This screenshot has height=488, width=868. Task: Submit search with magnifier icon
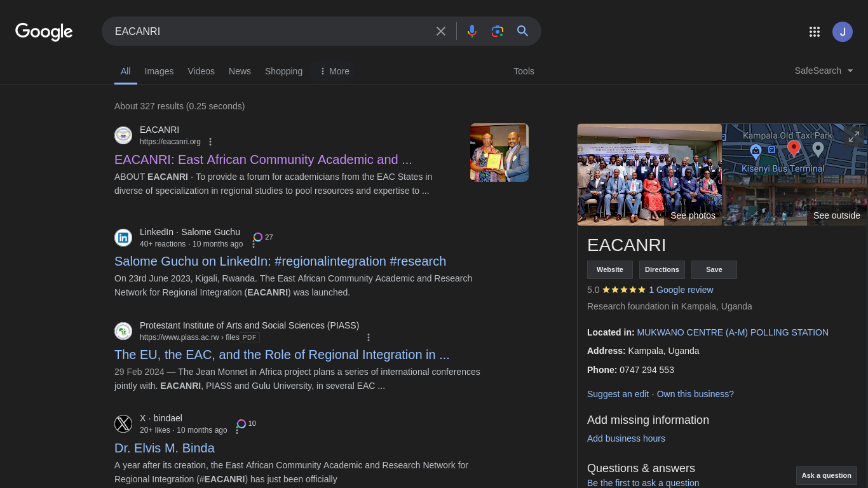[523, 31]
